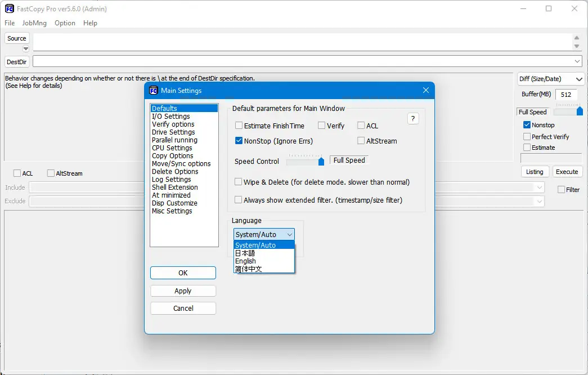Toggle ACL checkbox in main window
Screen dimensions: 588x375
pos(17,173)
